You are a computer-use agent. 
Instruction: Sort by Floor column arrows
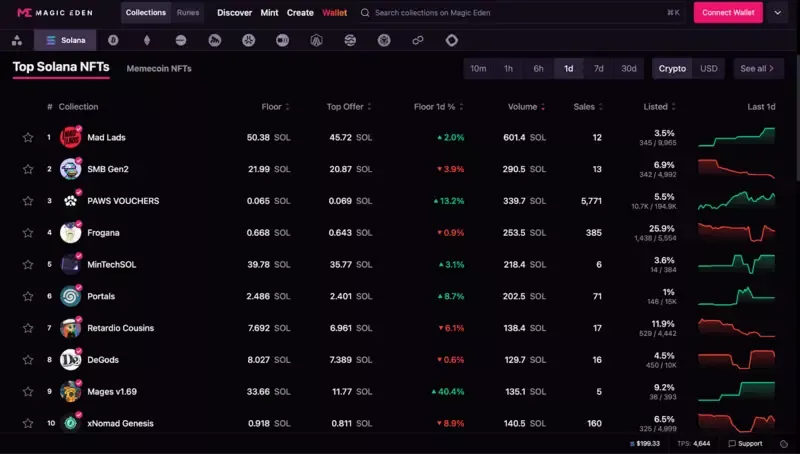[287, 107]
